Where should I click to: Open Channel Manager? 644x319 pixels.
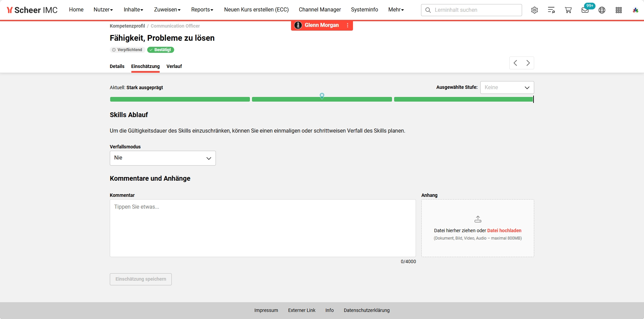[x=320, y=10]
